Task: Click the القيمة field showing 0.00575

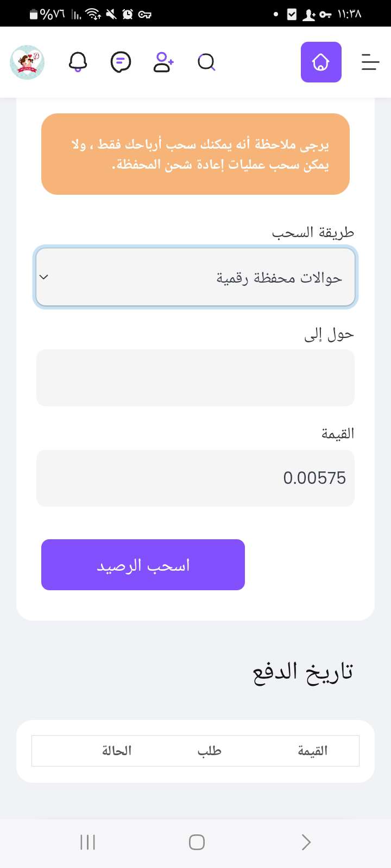Action: tap(195, 478)
